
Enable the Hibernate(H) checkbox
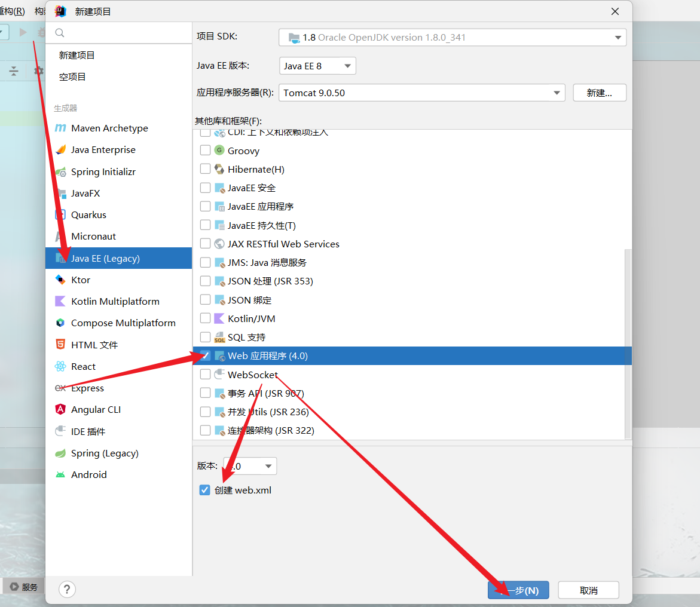pyautogui.click(x=206, y=169)
